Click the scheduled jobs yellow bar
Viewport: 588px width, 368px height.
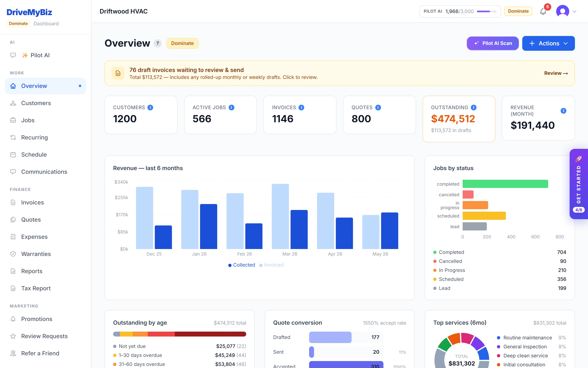[x=484, y=216]
